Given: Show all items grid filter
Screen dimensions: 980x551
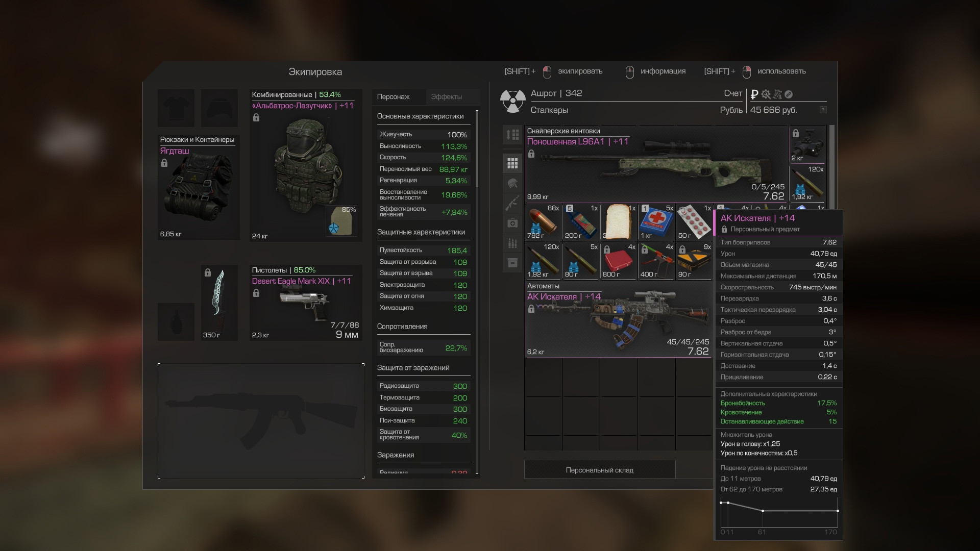Looking at the screenshot, I should [512, 163].
